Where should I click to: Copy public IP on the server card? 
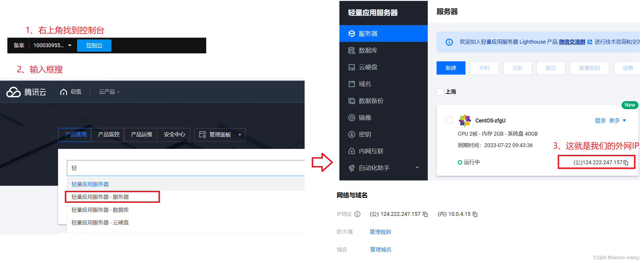(x=626, y=163)
